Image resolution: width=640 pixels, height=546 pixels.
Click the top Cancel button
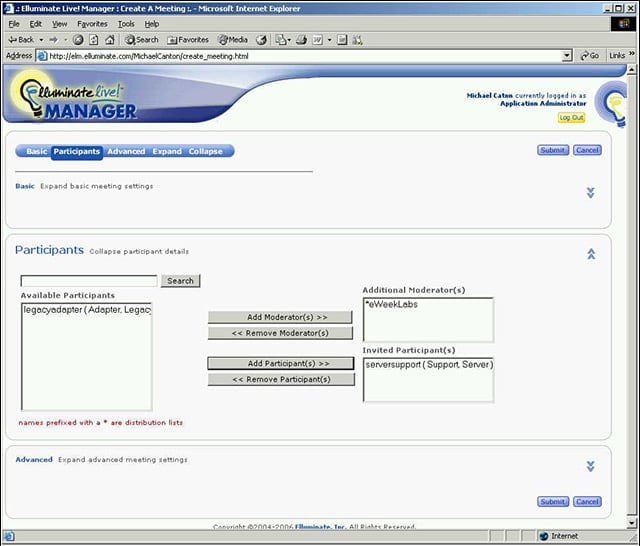(x=587, y=150)
